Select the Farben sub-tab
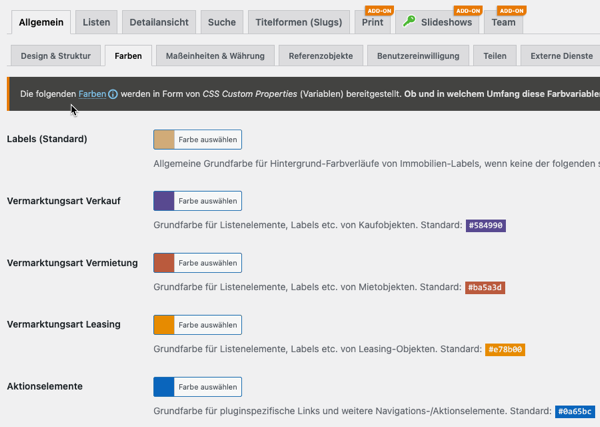 coord(128,56)
